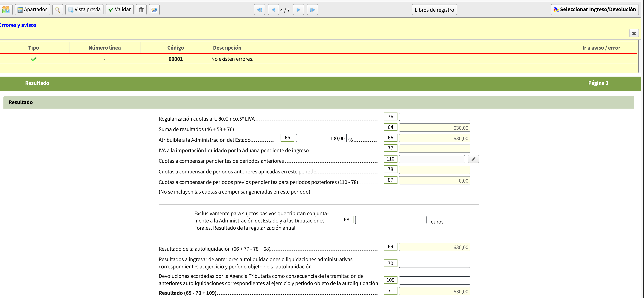This screenshot has height=298, width=644.
Task: Click the Resultado section subheader
Action: click(x=319, y=102)
